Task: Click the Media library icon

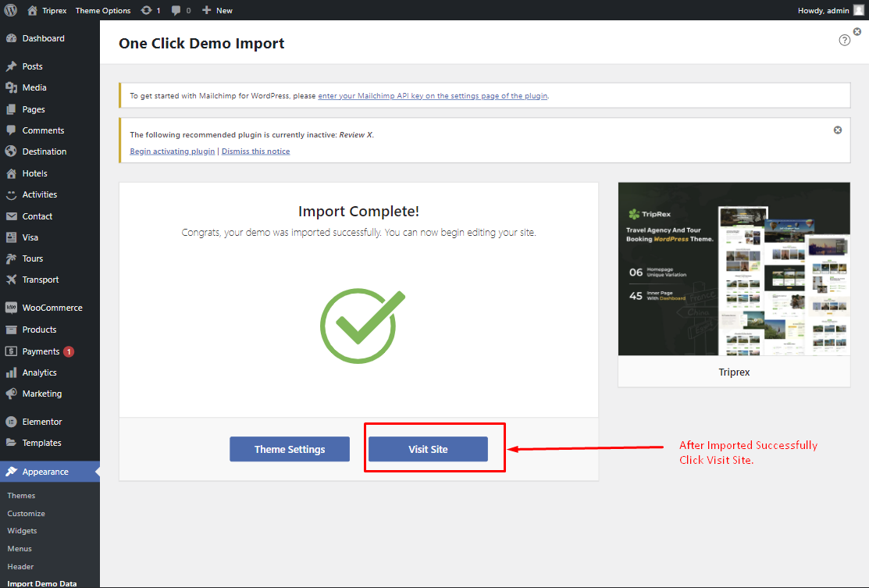Action: (x=11, y=87)
